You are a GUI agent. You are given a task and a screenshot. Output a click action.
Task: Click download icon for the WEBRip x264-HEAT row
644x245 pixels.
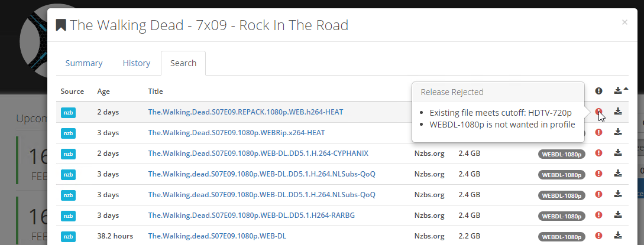tap(618, 132)
